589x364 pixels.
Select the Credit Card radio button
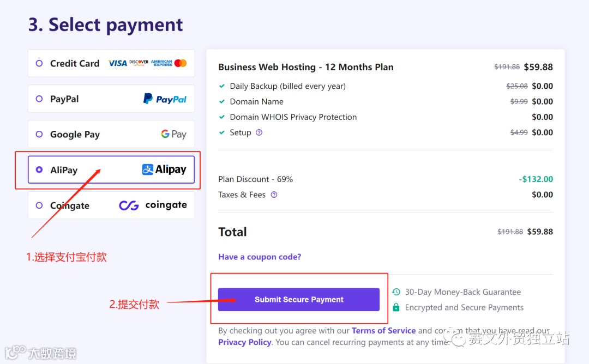39,63
